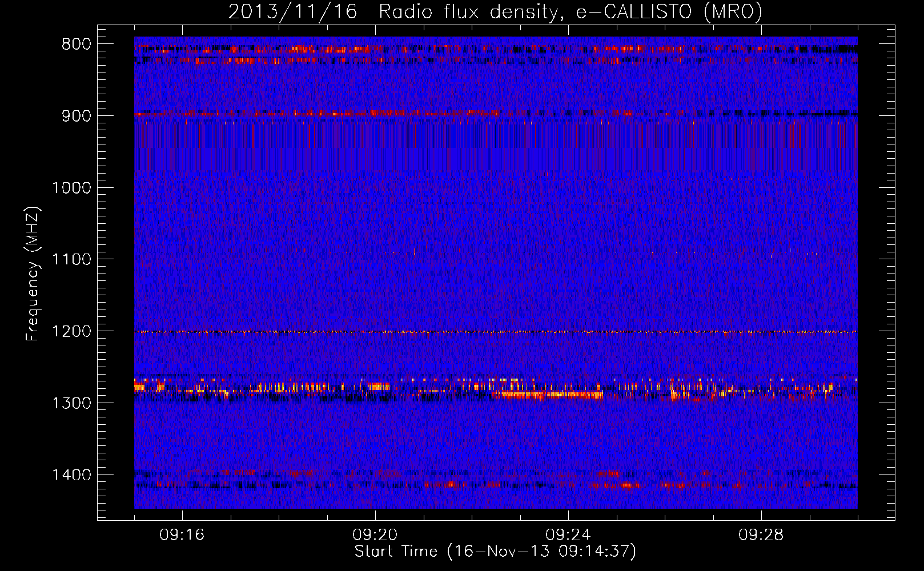Click the 09:16 time tick label
The image size is (924, 571).
182,535
